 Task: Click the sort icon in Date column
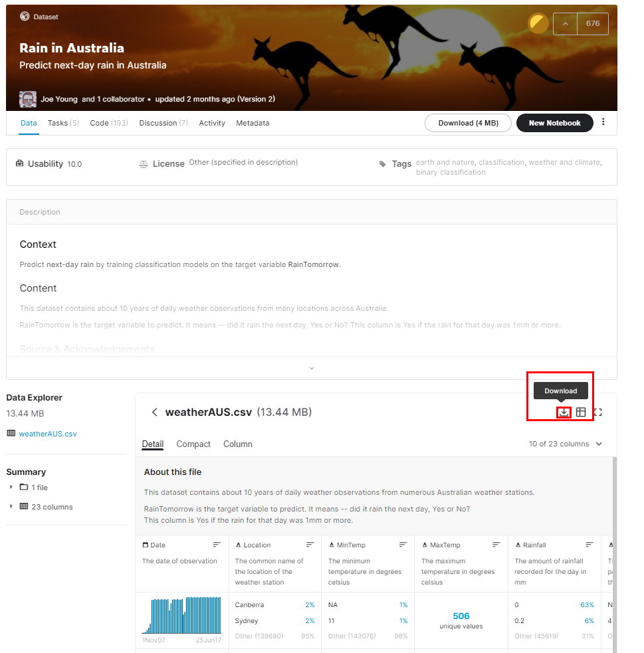pyautogui.click(x=217, y=545)
